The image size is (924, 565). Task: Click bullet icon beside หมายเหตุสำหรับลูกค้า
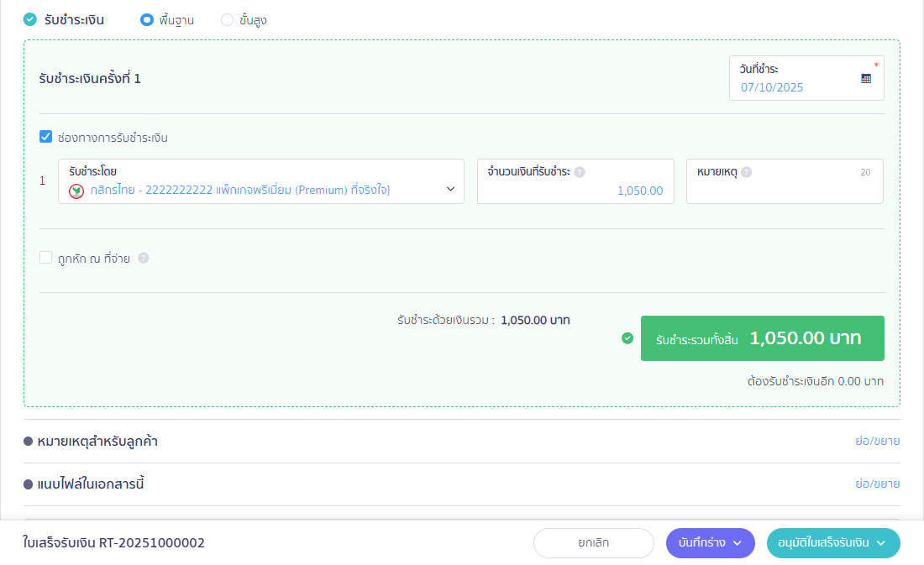pyautogui.click(x=29, y=442)
